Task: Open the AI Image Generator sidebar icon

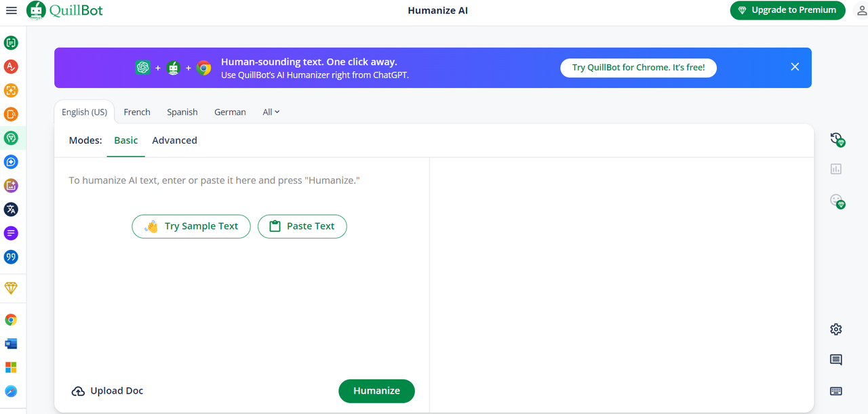Action: pos(11,185)
